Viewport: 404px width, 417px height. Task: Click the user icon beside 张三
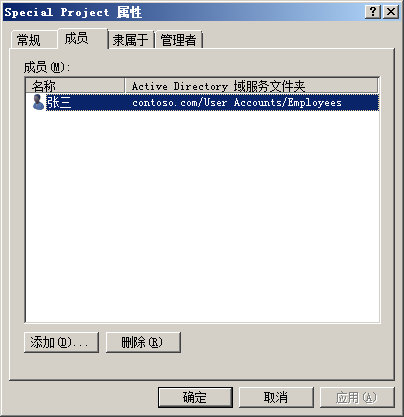(38, 102)
